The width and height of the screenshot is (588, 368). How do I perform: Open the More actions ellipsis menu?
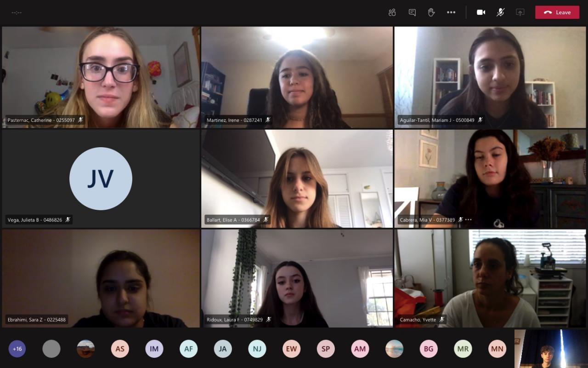pyautogui.click(x=451, y=12)
